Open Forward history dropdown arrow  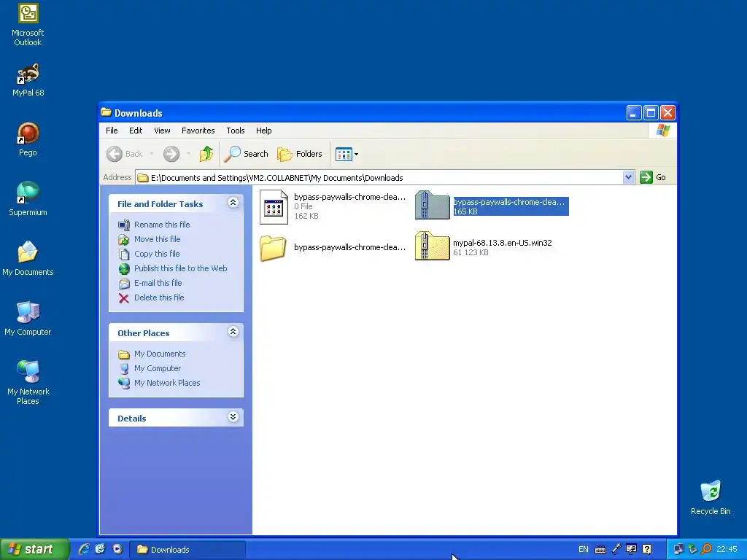point(188,154)
